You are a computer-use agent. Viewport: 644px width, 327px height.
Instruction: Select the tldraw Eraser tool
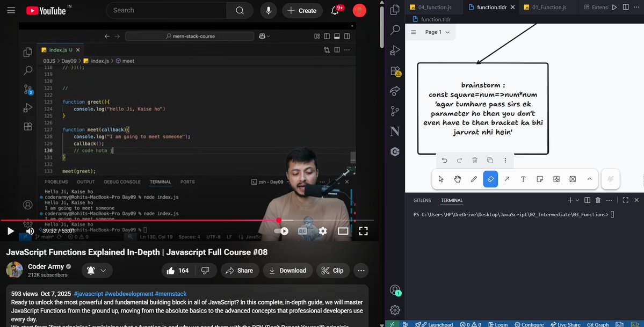[x=490, y=179]
